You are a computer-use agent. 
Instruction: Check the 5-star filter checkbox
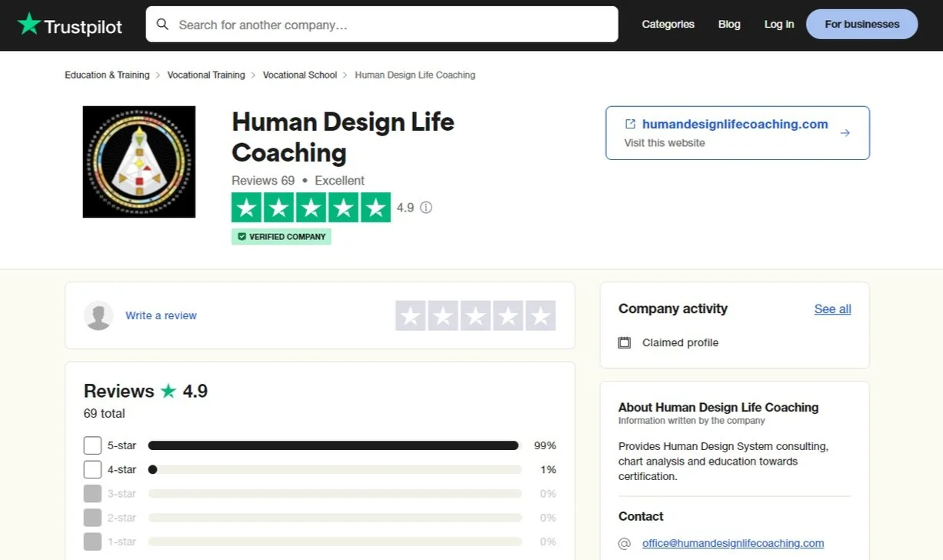click(92, 445)
